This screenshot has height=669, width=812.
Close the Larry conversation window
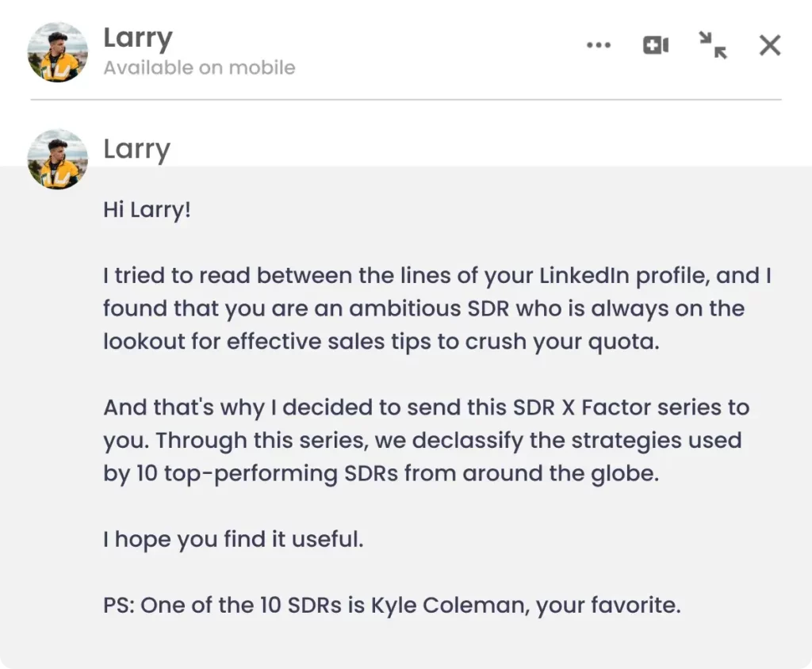[x=769, y=46]
